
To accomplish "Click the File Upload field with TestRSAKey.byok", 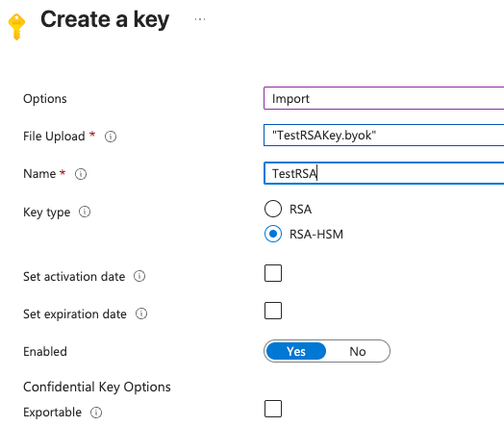I will tap(384, 136).
